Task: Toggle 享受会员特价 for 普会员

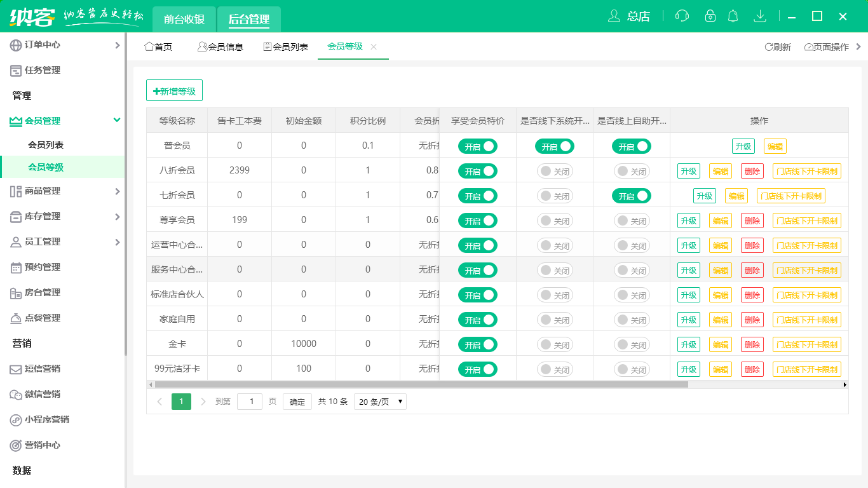Action: pos(478,146)
